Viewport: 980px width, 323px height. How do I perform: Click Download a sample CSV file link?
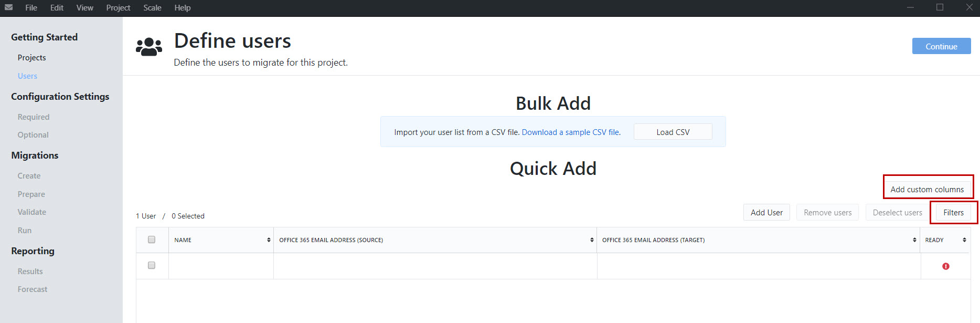pyautogui.click(x=571, y=132)
